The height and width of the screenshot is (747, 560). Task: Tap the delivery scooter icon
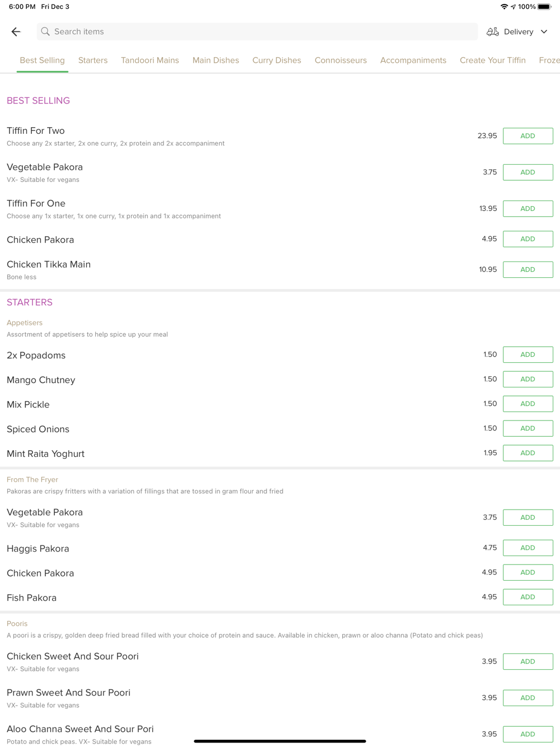point(493,32)
